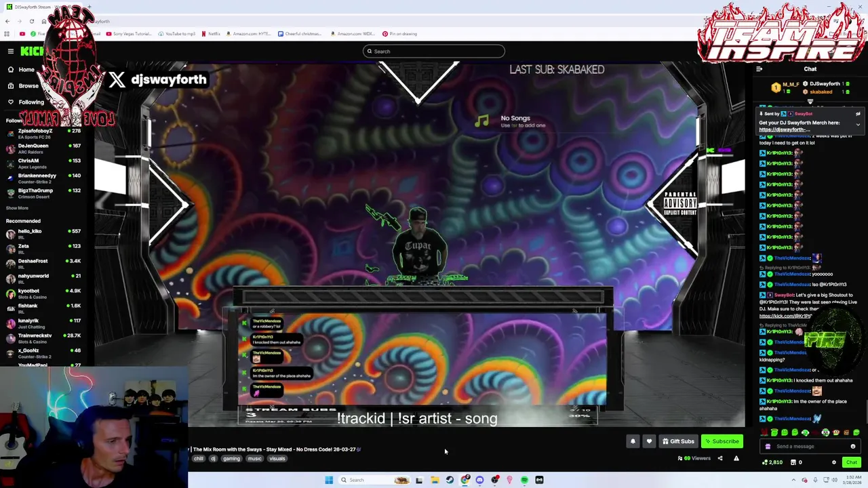Click the Kick search field
The width and height of the screenshot is (868, 488).
(x=434, y=52)
